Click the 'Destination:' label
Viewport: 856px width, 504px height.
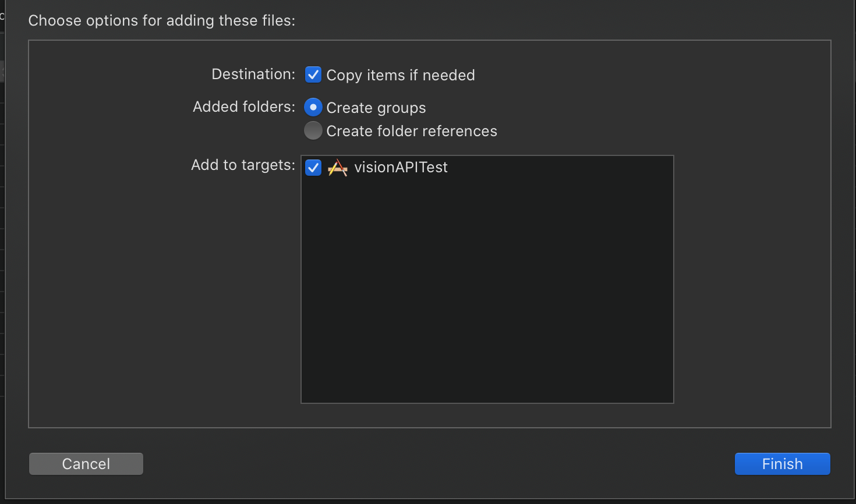[253, 74]
